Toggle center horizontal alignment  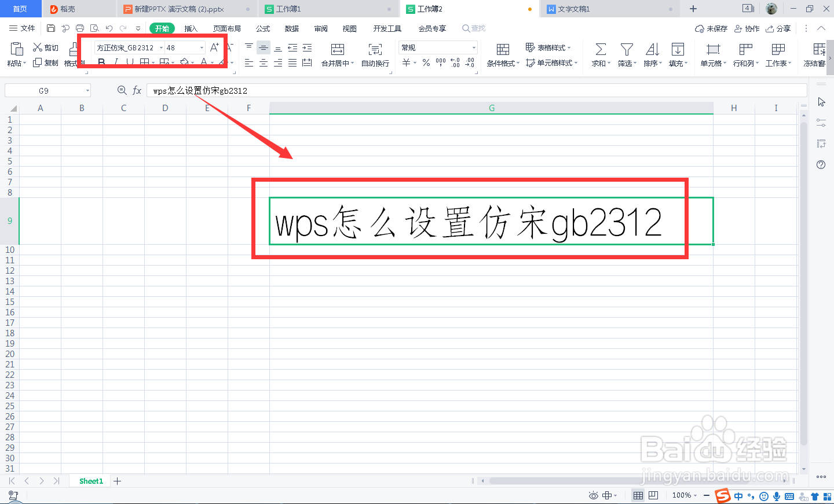pyautogui.click(x=264, y=62)
